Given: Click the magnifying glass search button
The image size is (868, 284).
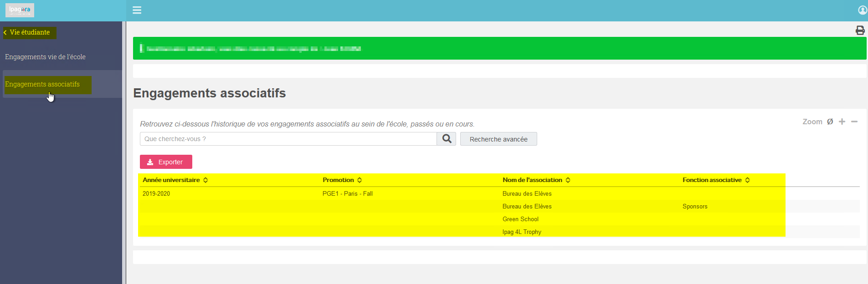Looking at the screenshot, I should (447, 139).
